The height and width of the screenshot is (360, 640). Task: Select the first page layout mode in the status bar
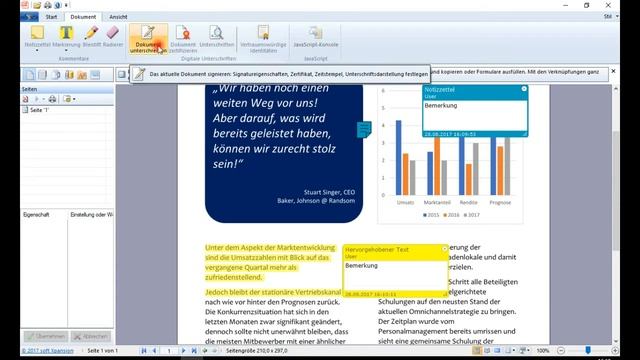coord(476,351)
